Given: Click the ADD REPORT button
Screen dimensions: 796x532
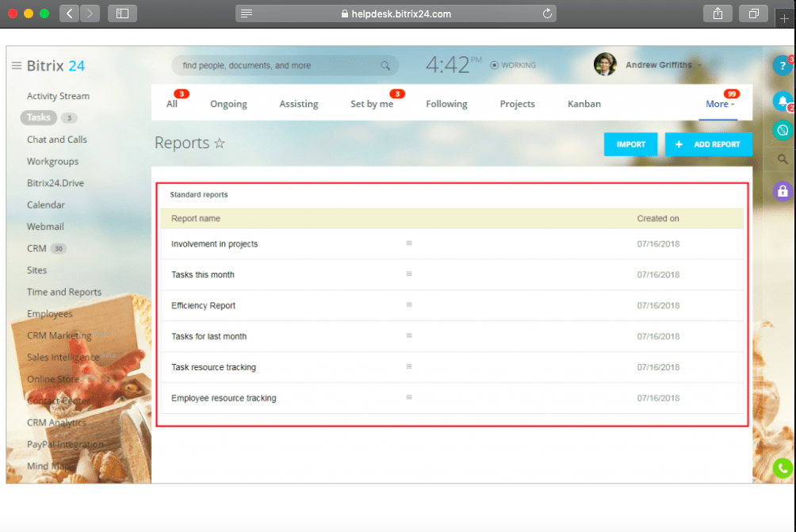Looking at the screenshot, I should (709, 144).
